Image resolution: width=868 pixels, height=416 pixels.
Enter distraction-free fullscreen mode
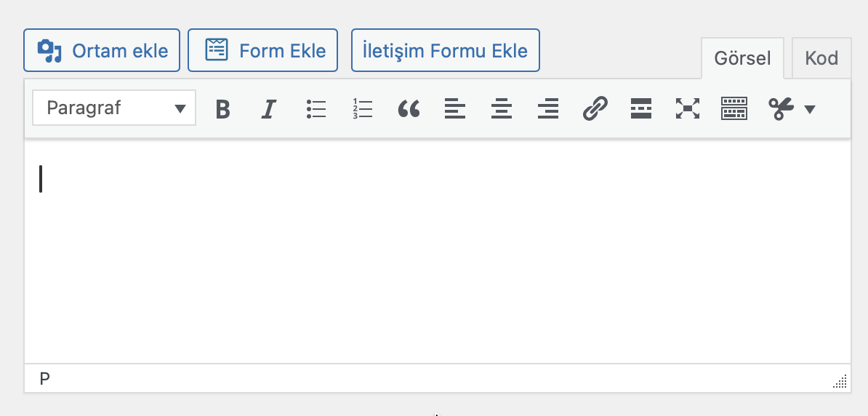[x=688, y=108]
